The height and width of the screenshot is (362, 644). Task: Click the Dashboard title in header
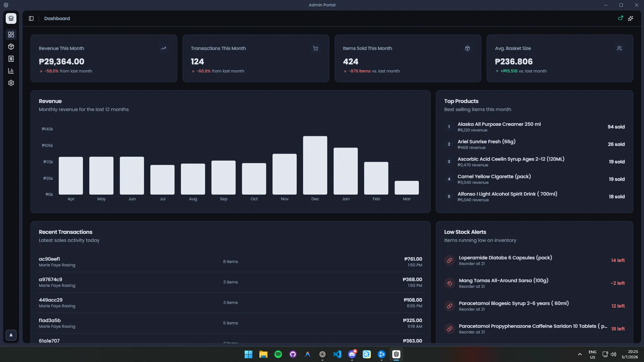point(57,18)
